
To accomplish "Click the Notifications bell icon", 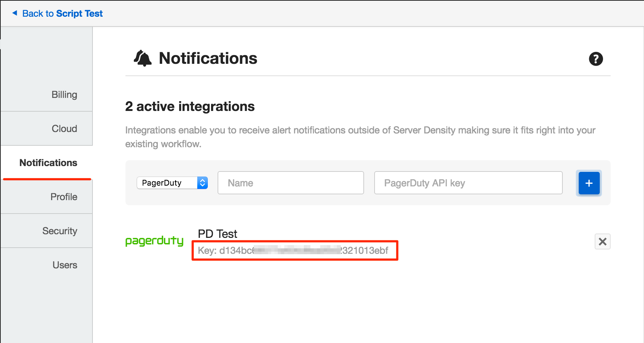I will pos(143,58).
